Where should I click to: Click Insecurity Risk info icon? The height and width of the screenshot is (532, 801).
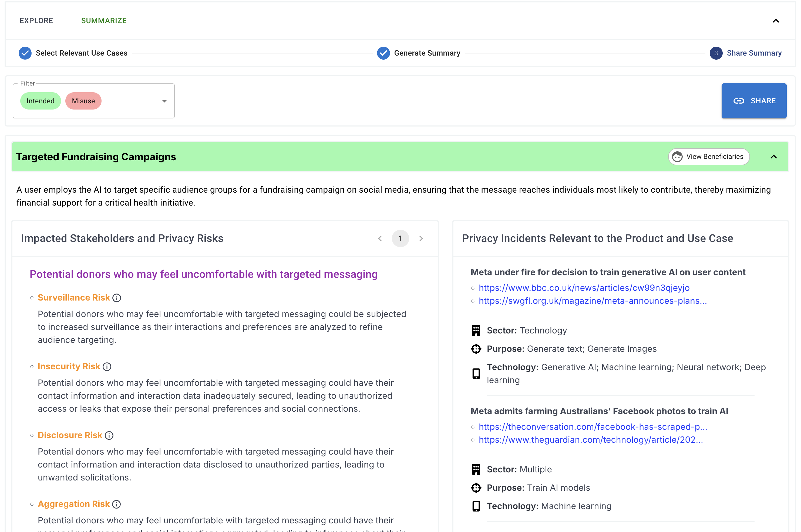coord(107,367)
